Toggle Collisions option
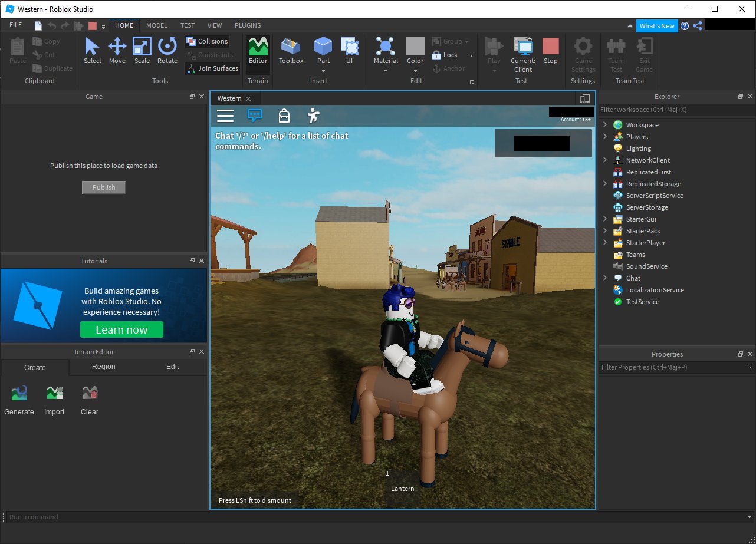 pyautogui.click(x=207, y=41)
